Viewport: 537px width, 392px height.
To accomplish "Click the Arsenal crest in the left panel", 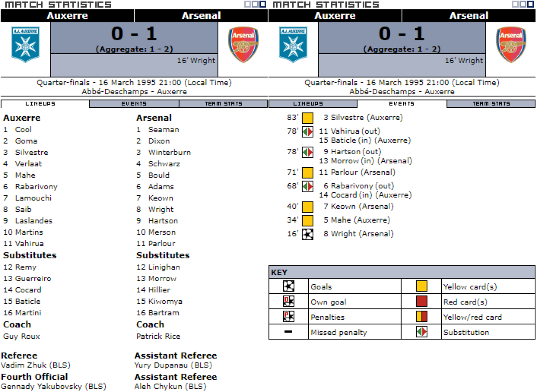I will (243, 45).
